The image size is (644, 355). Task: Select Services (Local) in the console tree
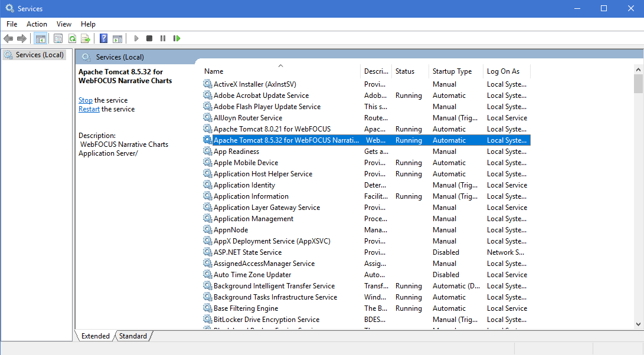click(x=34, y=55)
